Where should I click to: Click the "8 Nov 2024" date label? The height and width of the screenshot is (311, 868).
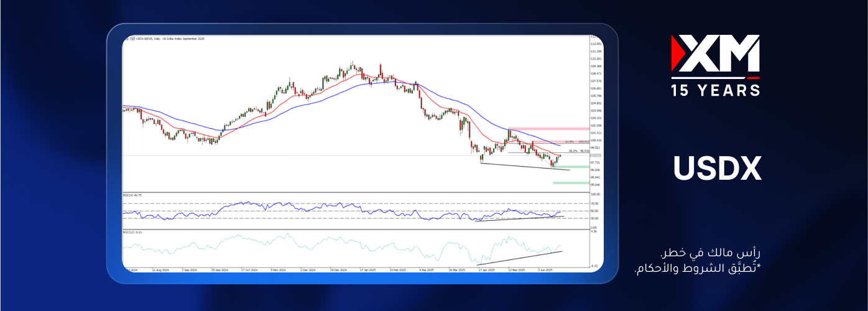click(278, 271)
